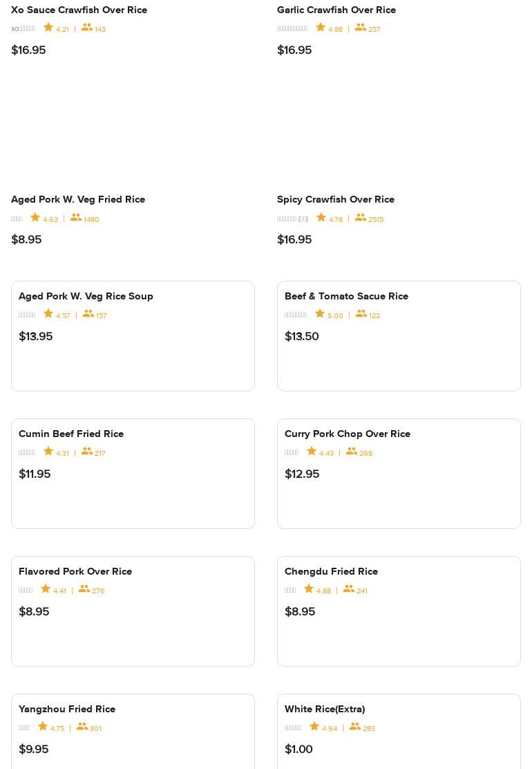Click people icon on White Rice(Extra)
Image resolution: width=532 pixels, height=769 pixels.
355,727
